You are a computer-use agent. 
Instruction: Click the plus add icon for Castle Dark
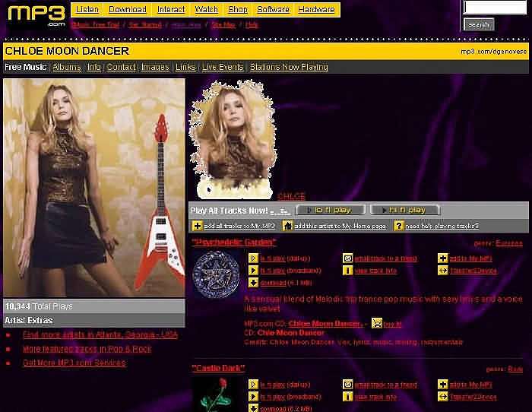[x=443, y=385]
